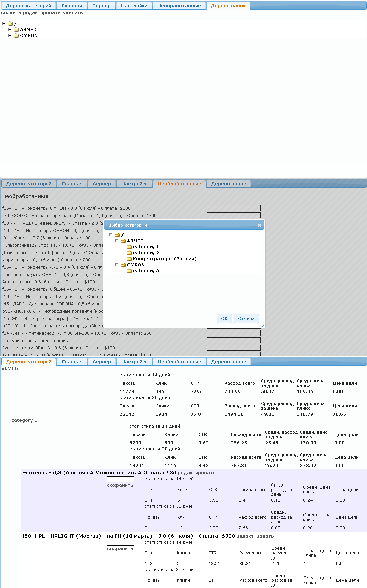
Task: Collapse OMRON node in Выбор категории dialog
Action: click(117, 265)
